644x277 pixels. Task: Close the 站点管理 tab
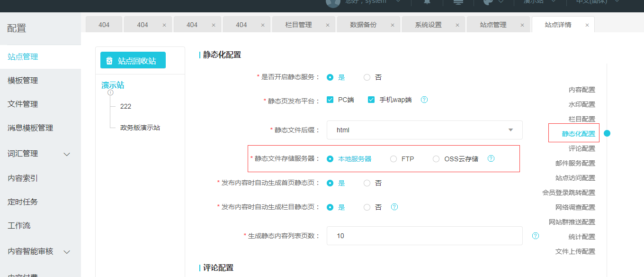tap(522, 25)
